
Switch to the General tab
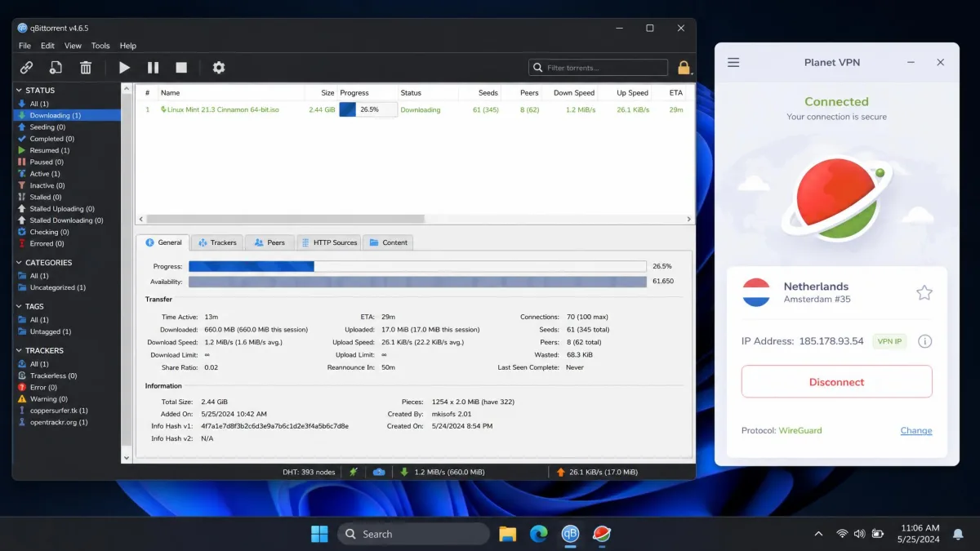tap(163, 242)
